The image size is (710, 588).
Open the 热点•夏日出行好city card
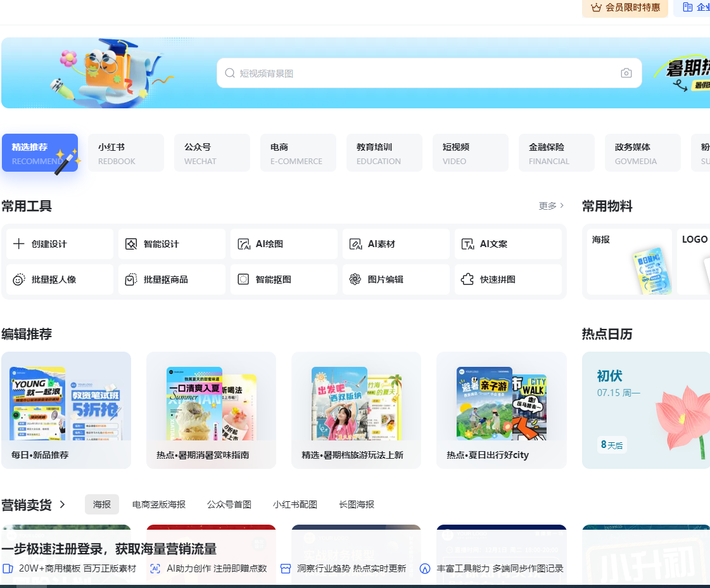[x=501, y=410]
